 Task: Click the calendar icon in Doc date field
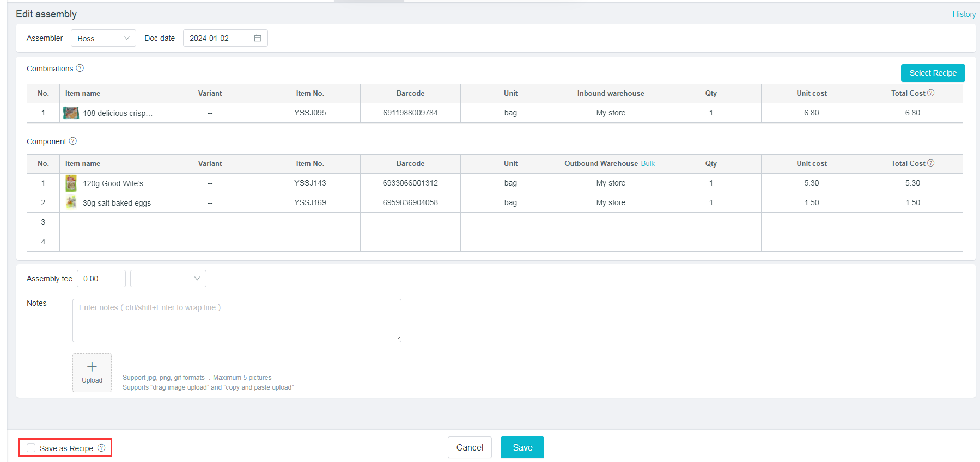point(258,38)
